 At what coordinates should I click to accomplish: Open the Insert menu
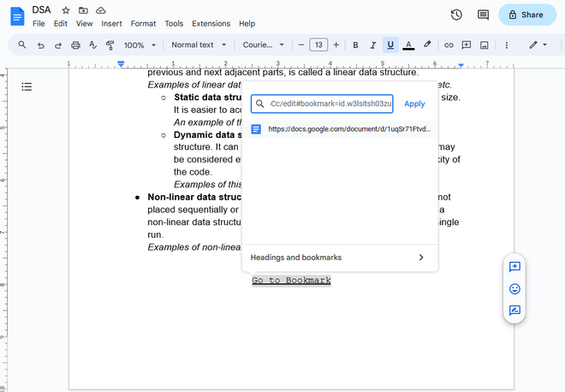111,23
